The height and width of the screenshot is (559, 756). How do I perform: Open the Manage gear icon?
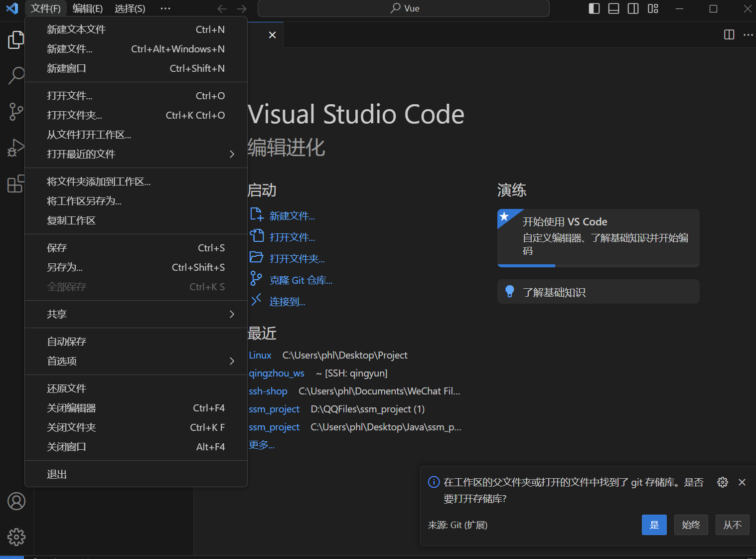coord(16,537)
